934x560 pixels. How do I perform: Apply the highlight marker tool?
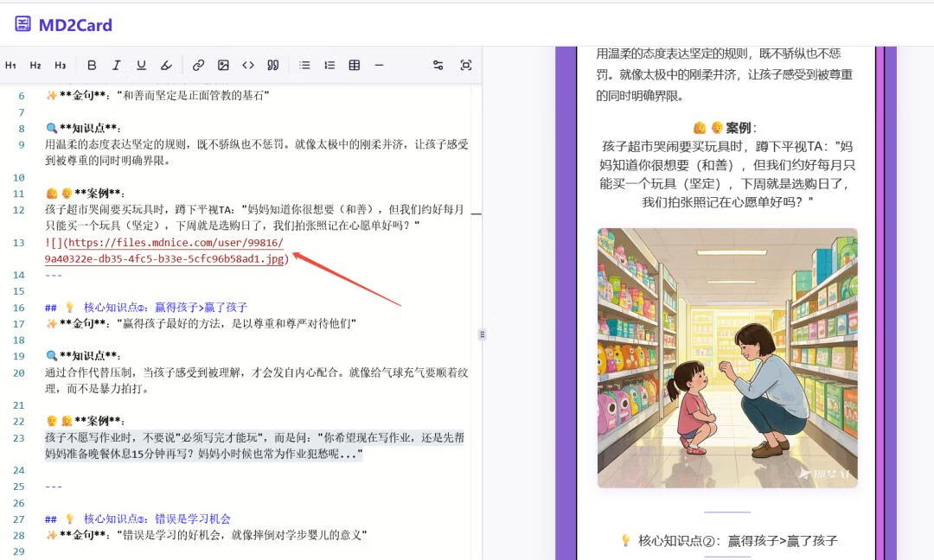click(x=166, y=65)
